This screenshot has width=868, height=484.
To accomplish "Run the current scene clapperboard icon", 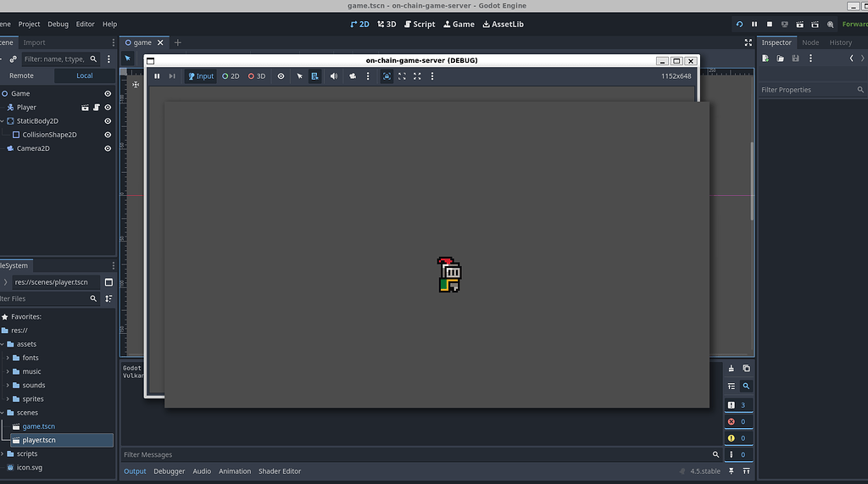I will click(800, 25).
